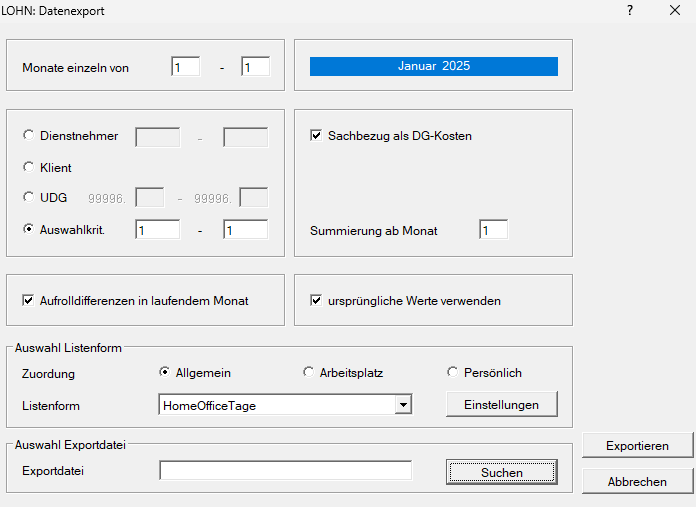Close the Datenexport dialog window
This screenshot has width=696, height=507.
(x=675, y=11)
